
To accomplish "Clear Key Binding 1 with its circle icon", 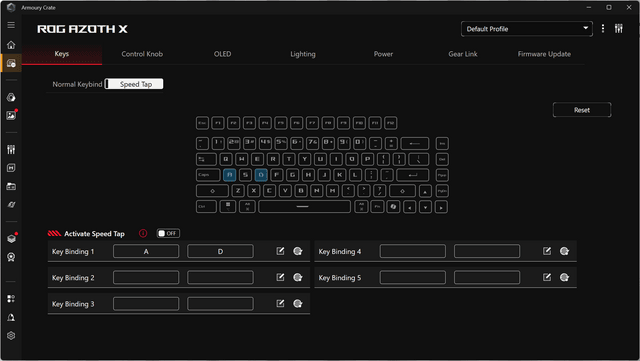I will click(x=298, y=251).
